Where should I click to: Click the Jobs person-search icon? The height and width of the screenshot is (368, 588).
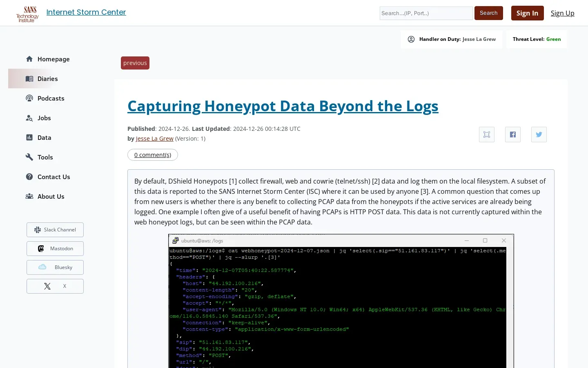(x=29, y=118)
